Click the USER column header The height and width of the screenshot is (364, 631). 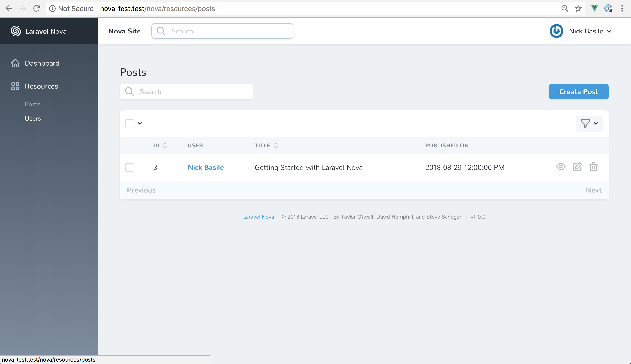click(x=195, y=145)
